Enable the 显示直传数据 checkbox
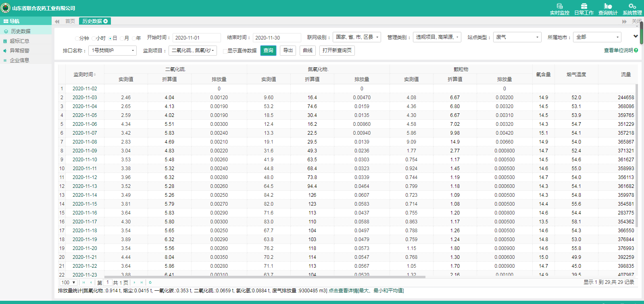This screenshot has width=644, height=304. coord(225,51)
